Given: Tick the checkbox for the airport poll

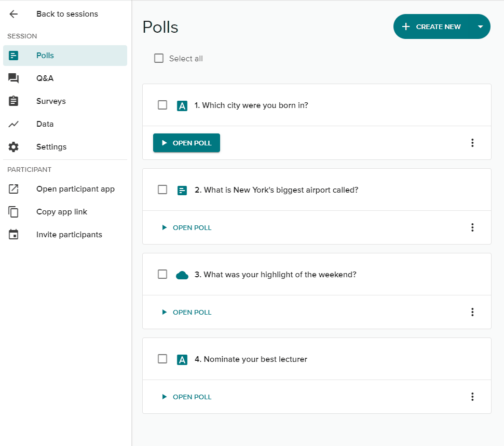Looking at the screenshot, I should (x=162, y=190).
